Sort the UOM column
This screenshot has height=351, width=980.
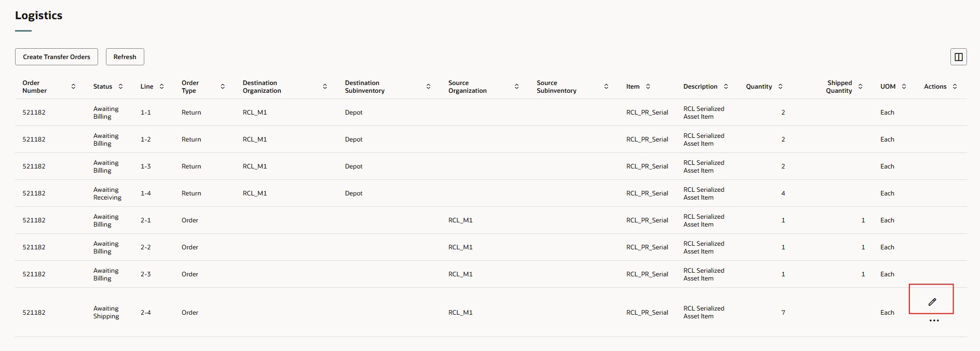[x=904, y=87]
